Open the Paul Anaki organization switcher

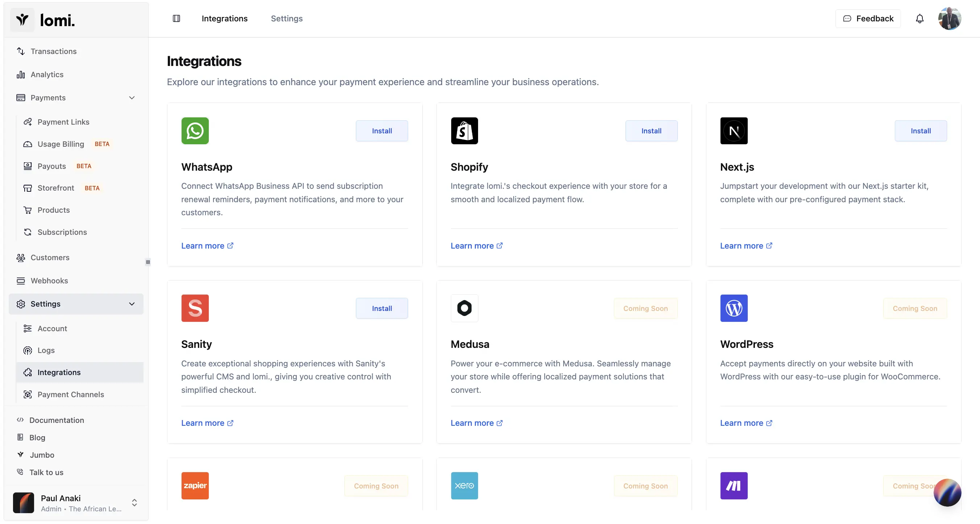click(76, 503)
